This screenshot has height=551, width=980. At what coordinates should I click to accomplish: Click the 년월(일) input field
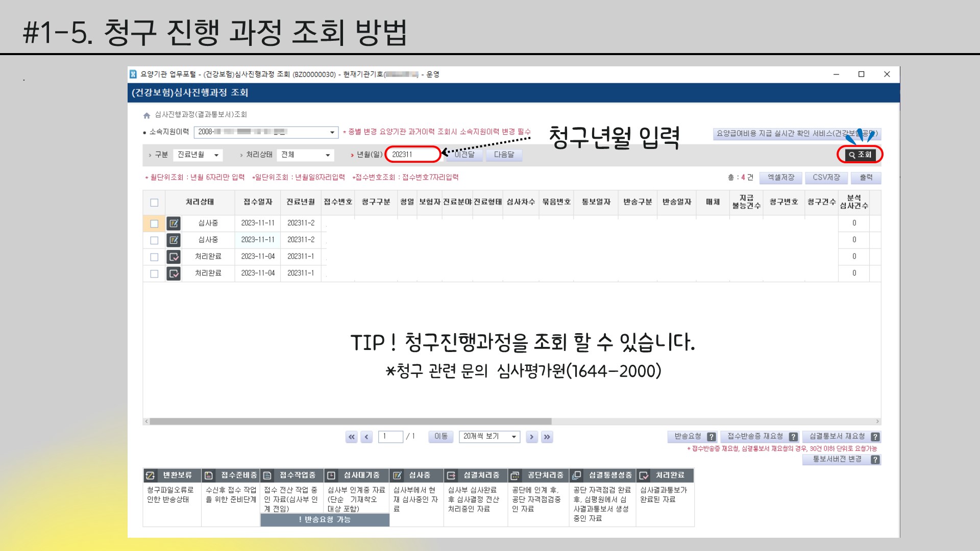(412, 155)
